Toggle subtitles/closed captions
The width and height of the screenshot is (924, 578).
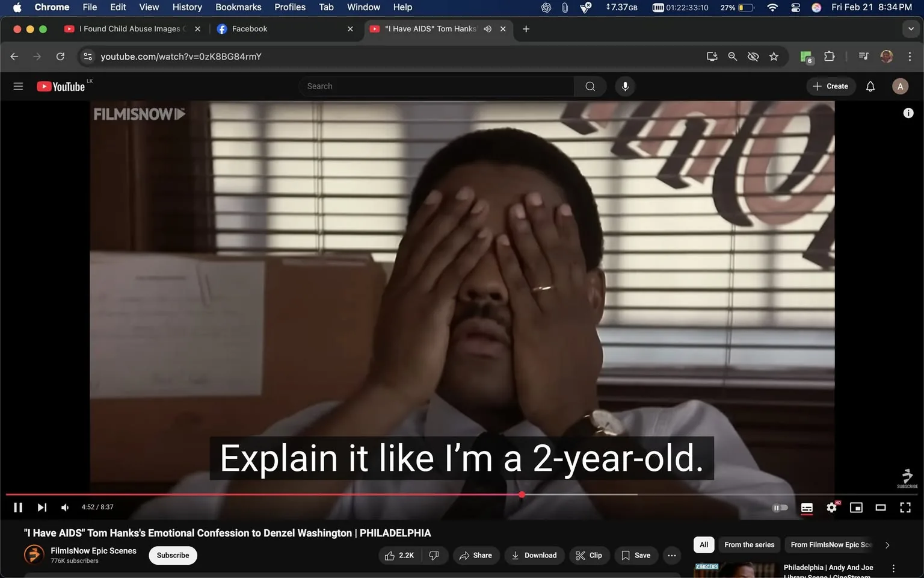pos(807,508)
